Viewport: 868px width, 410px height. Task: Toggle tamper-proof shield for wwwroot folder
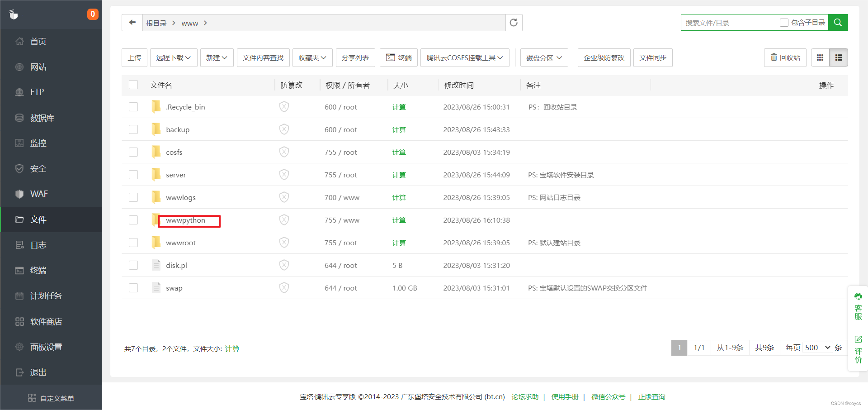284,243
